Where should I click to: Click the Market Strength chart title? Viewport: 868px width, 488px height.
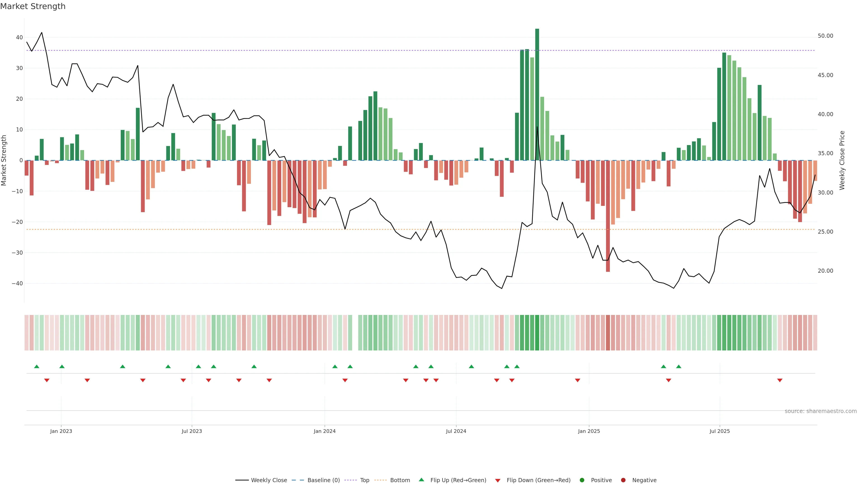[33, 6]
